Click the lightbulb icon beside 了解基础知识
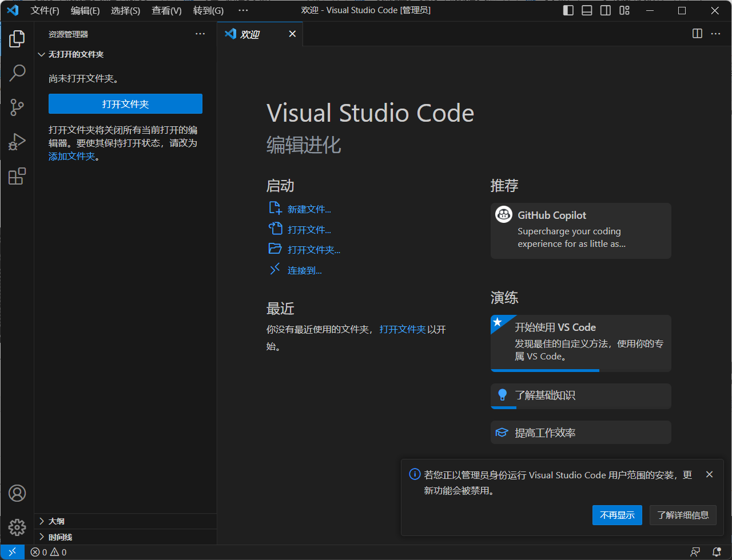The width and height of the screenshot is (732, 560). point(502,395)
